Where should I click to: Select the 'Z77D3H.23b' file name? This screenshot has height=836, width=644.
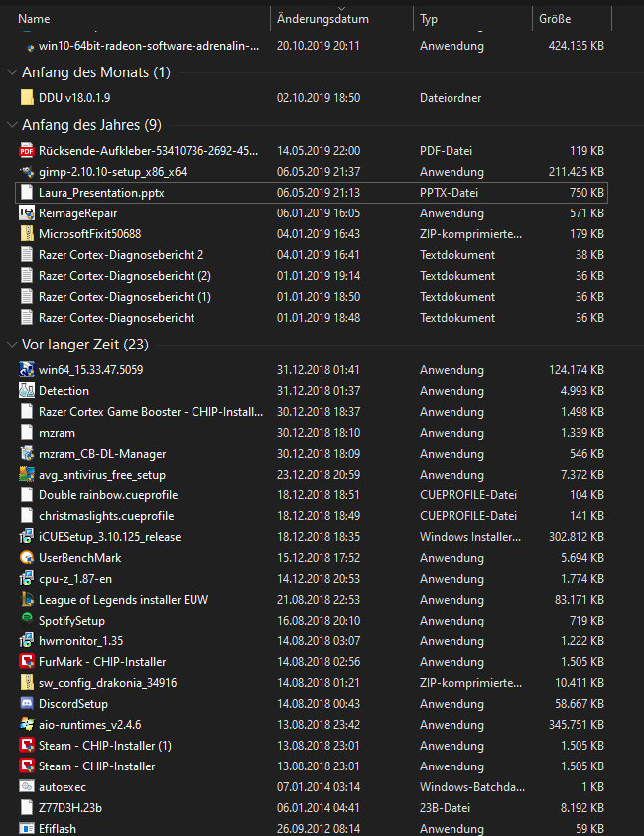point(70,808)
